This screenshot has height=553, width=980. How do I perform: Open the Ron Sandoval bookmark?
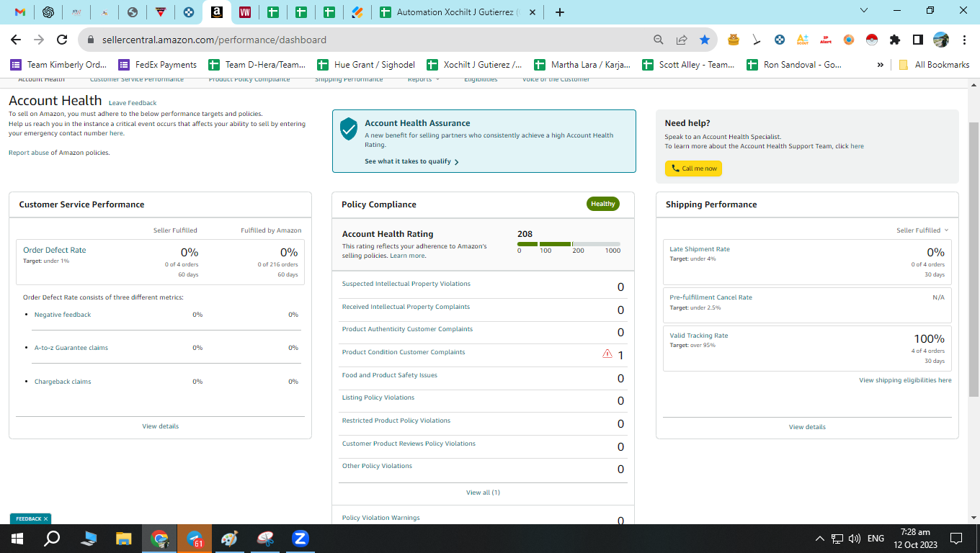[793, 65]
